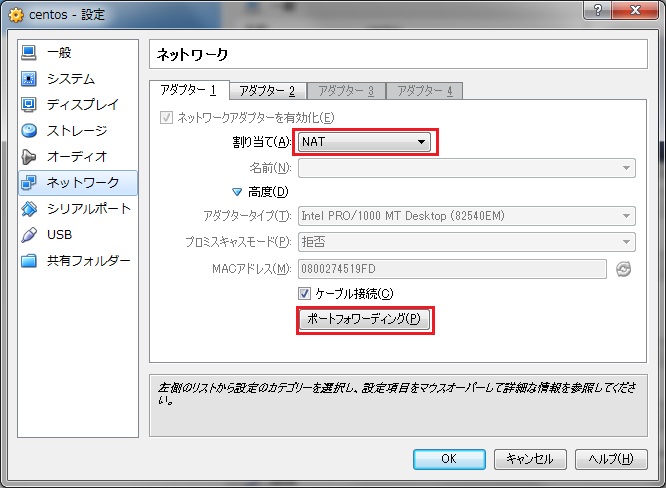Select シリアルポート label in the settings list
The width and height of the screenshot is (666, 488).
pyautogui.click(x=89, y=209)
